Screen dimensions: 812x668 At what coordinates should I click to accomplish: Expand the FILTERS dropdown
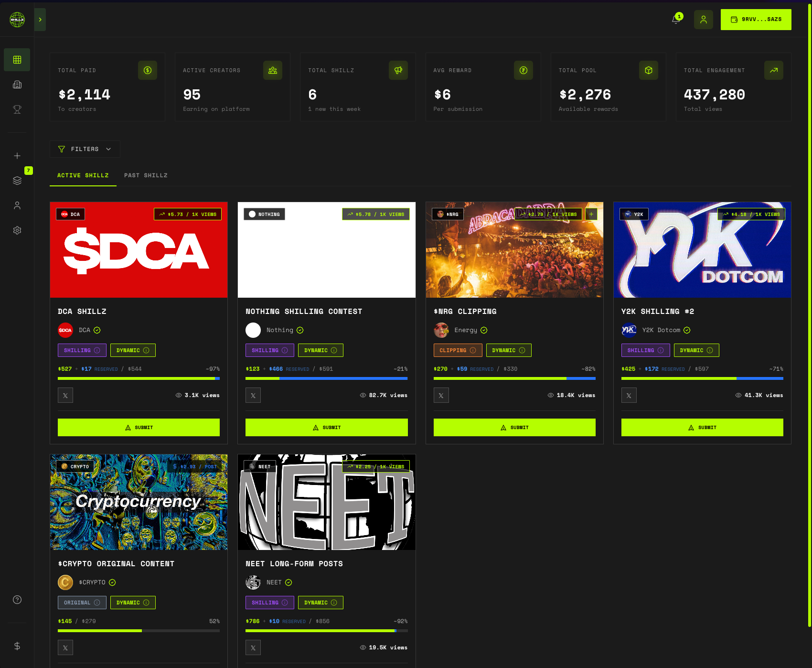[85, 149]
